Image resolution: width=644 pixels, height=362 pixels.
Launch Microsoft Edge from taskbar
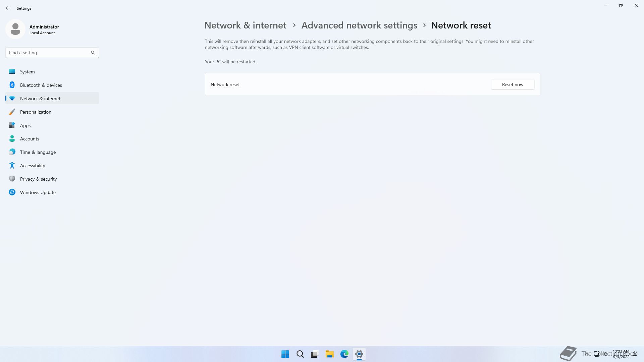344,354
